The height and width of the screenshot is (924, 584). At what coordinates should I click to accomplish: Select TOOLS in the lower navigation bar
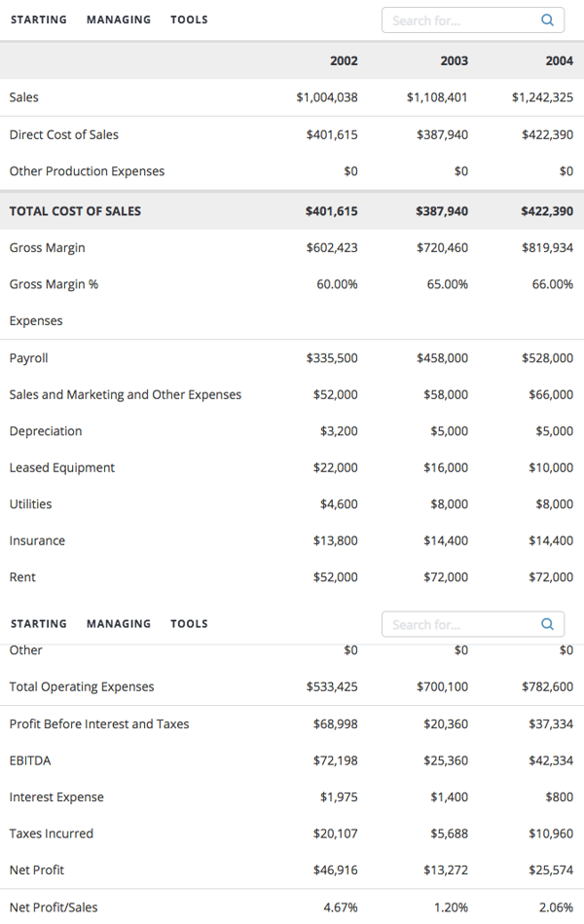[x=189, y=623]
